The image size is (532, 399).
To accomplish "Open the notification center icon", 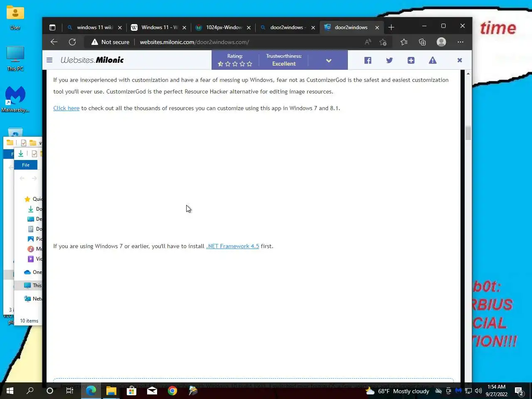I will click(519, 391).
